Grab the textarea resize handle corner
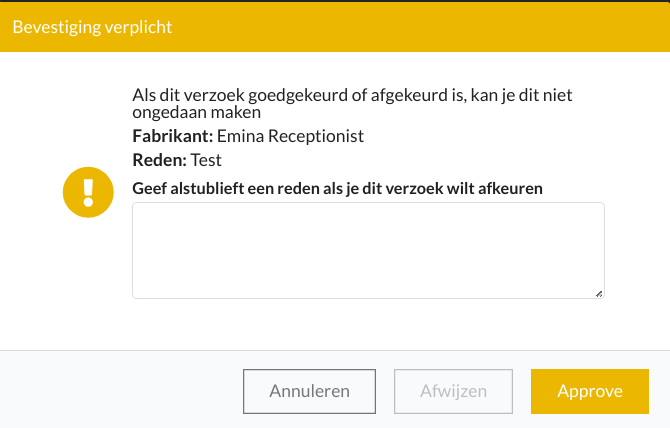 coord(599,294)
